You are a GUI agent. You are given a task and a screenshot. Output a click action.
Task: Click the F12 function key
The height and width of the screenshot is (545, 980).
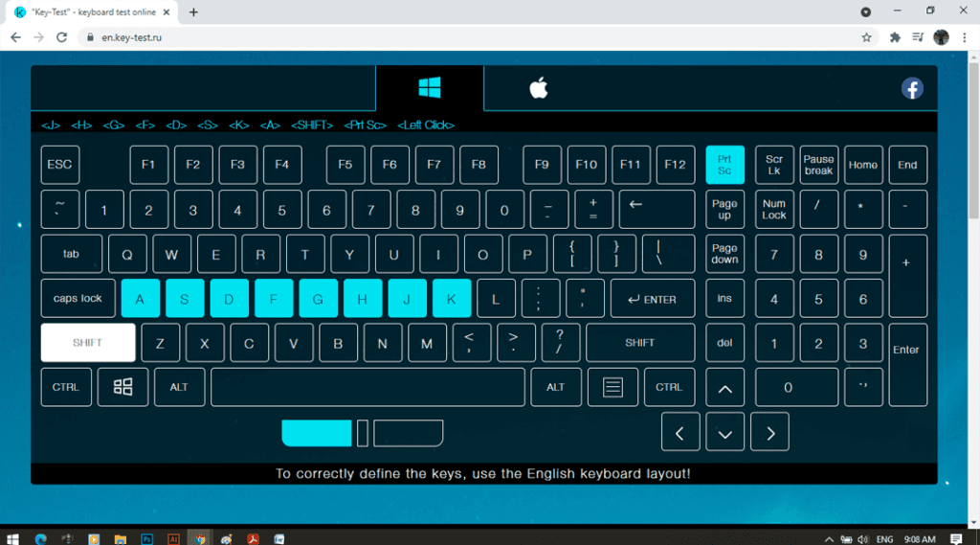coord(676,165)
